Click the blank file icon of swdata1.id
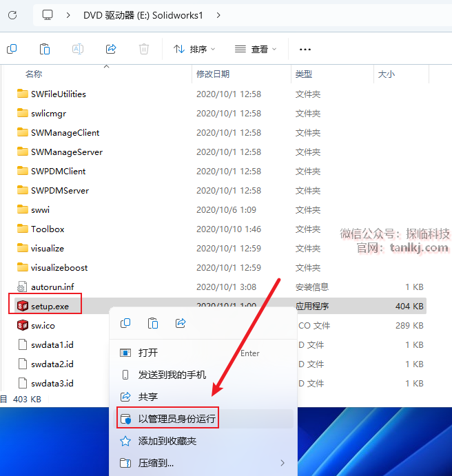 (x=23, y=345)
